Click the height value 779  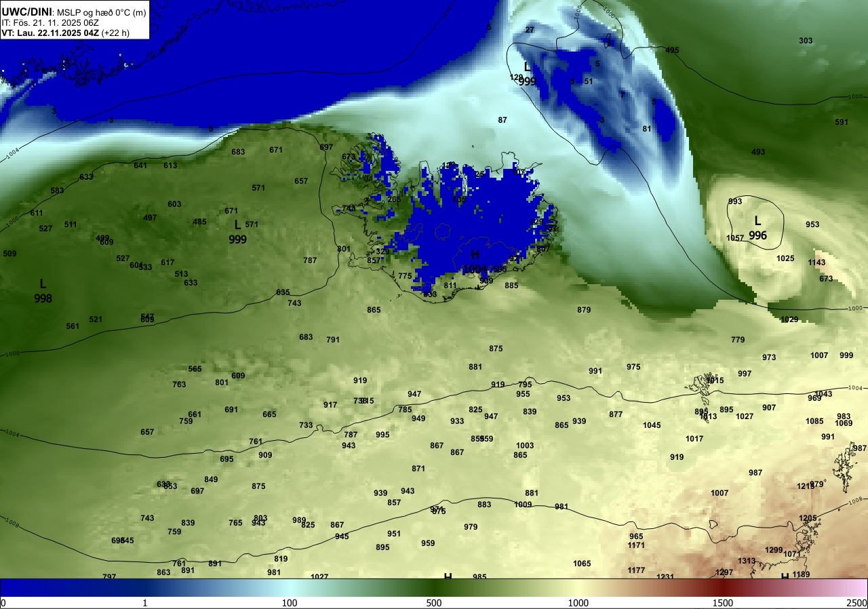(738, 340)
